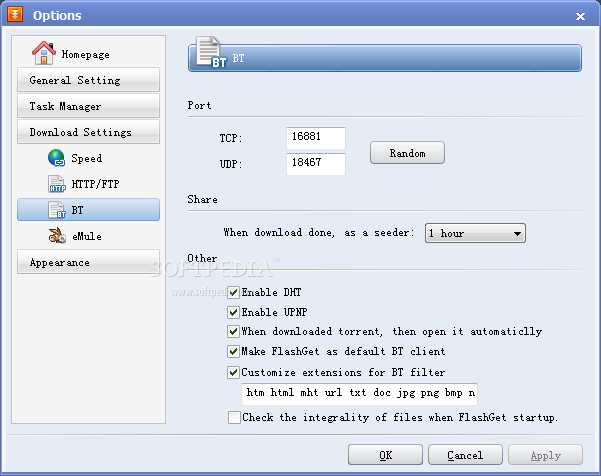Click the "TCP:" label
601x476 pixels.
coord(231,138)
